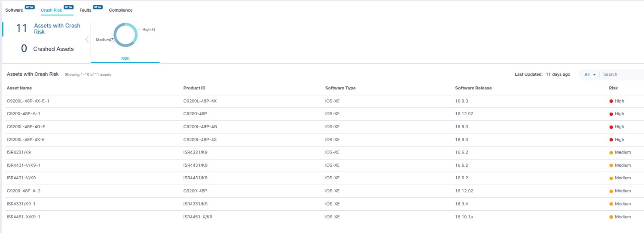Click the left chevron arrow beside chart
The image size is (644, 233).
pyautogui.click(x=87, y=40)
